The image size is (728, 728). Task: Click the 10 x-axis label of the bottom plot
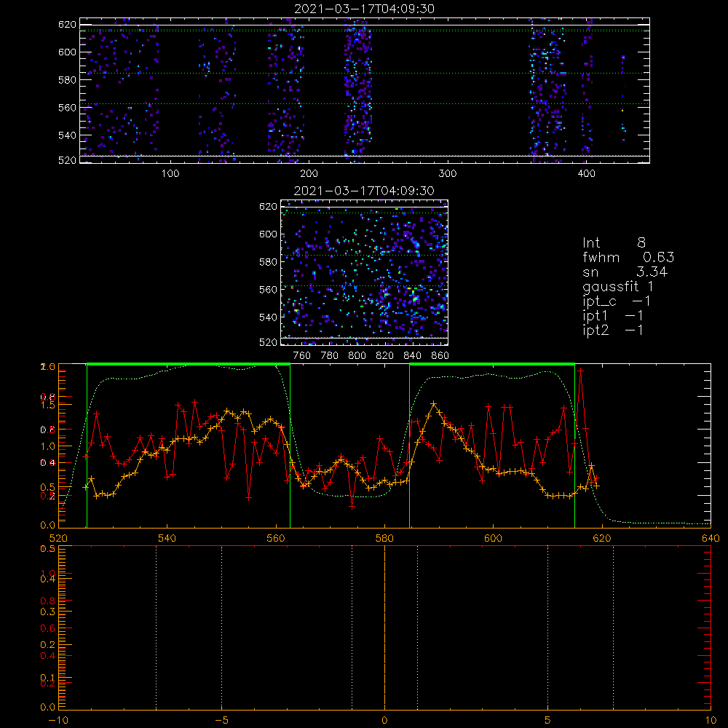(711, 721)
